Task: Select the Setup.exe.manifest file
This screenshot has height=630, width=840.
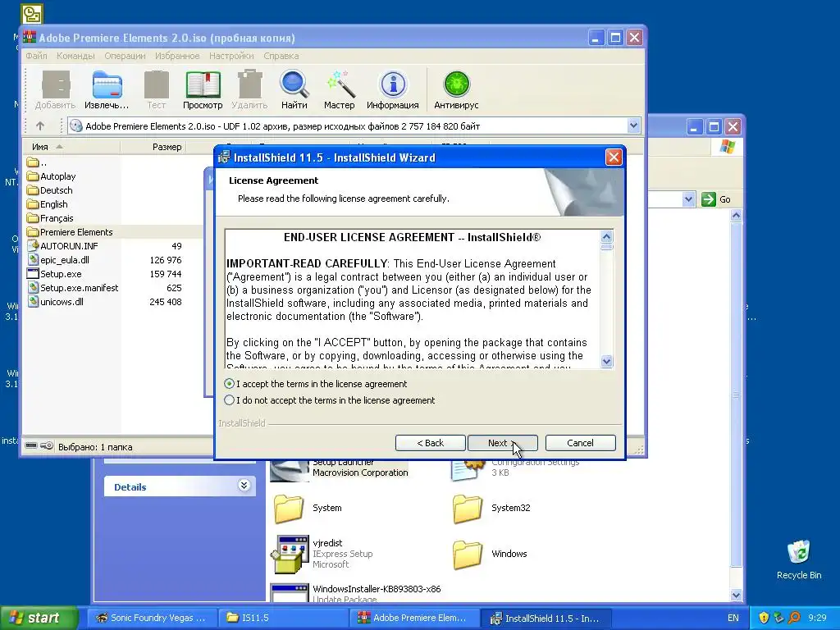Action: pos(72,288)
